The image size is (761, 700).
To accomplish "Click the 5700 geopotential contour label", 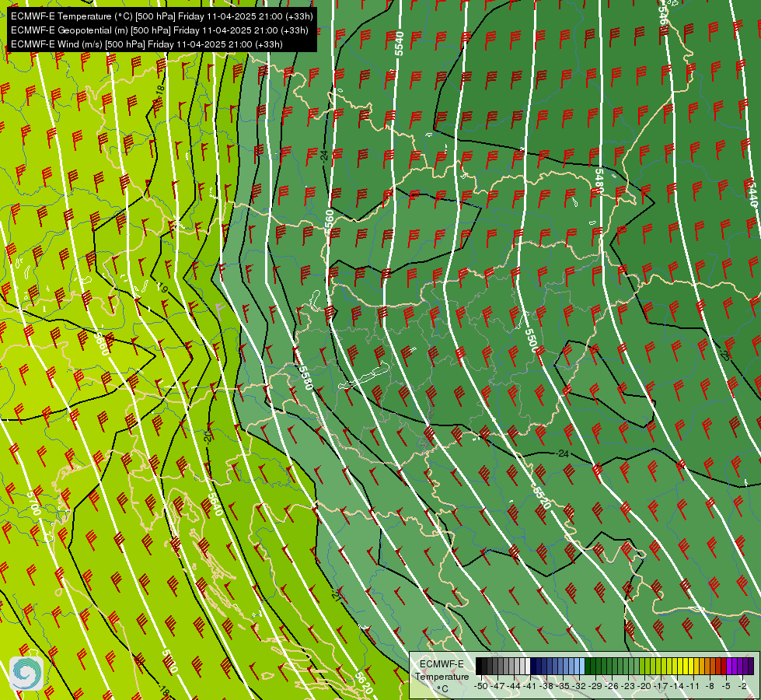I will (x=33, y=503).
